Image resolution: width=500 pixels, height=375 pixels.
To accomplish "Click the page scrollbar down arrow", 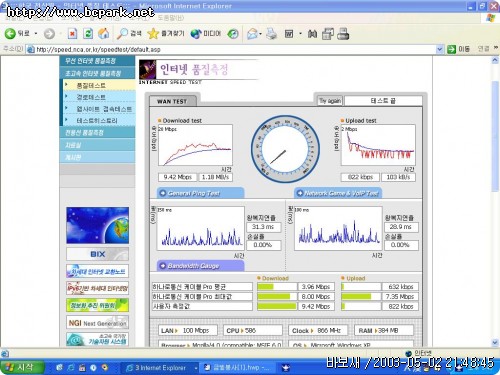I will (495, 342).
